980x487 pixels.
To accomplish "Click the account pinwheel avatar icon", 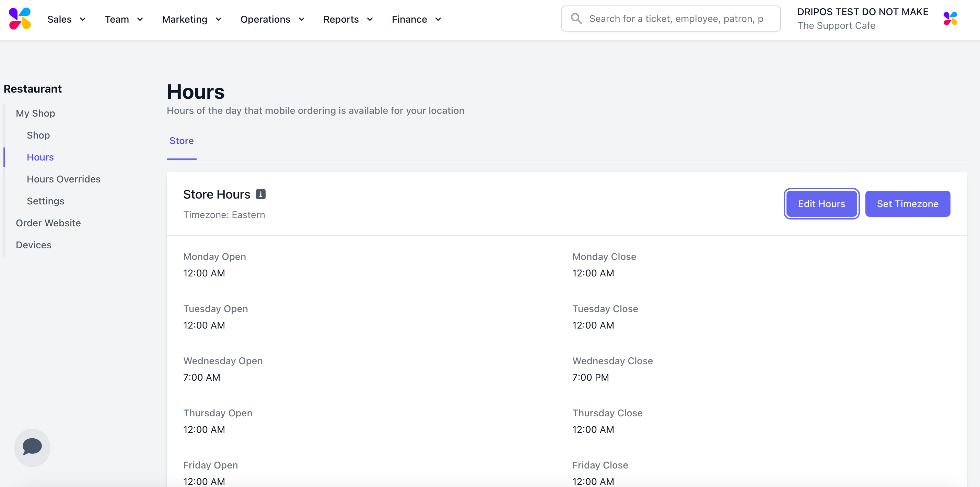I will [950, 19].
